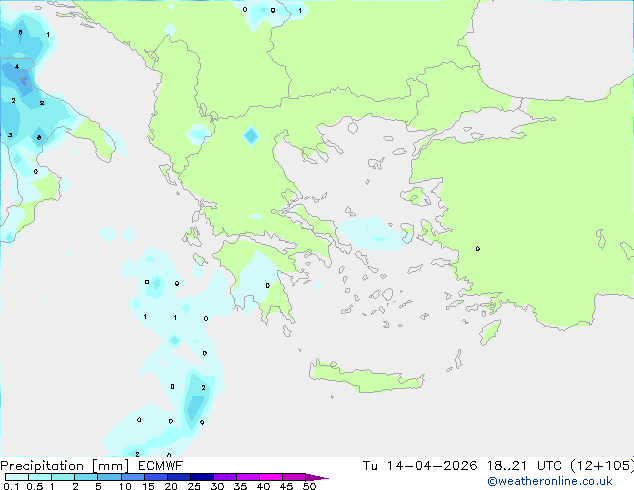Image resolution: width=634 pixels, height=490 pixels.
Task: Click the 'Tu 14-04-2026' date text
Action: tap(419, 466)
